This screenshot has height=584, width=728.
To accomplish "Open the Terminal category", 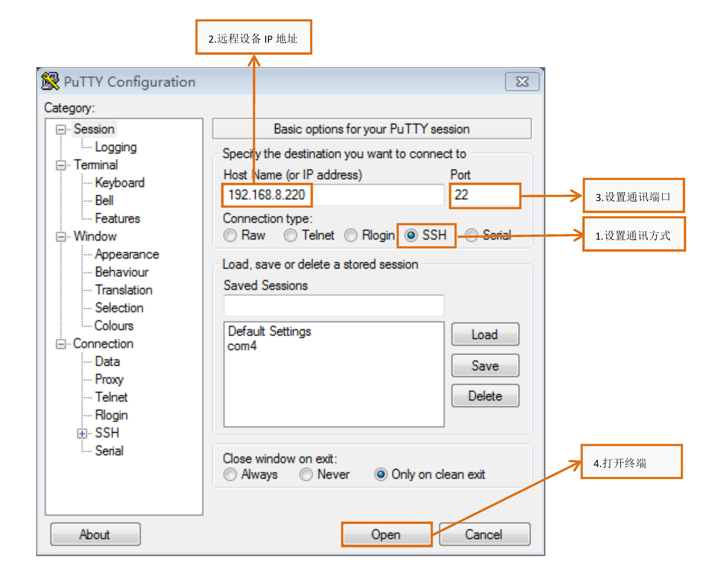I will pos(96,165).
